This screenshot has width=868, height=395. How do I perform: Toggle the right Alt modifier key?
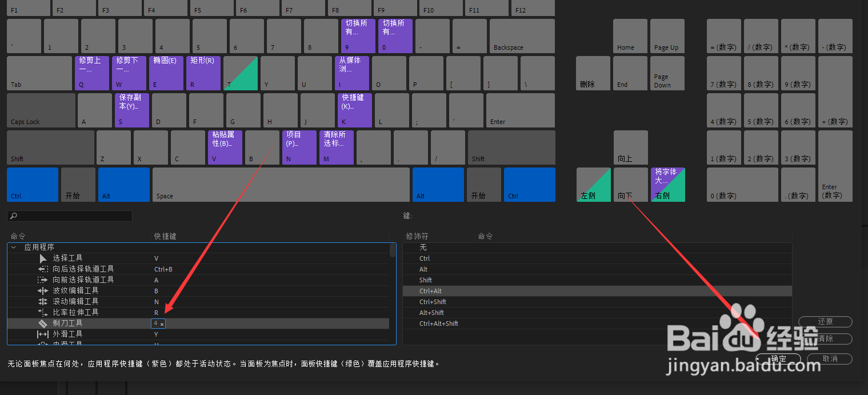[x=438, y=185]
